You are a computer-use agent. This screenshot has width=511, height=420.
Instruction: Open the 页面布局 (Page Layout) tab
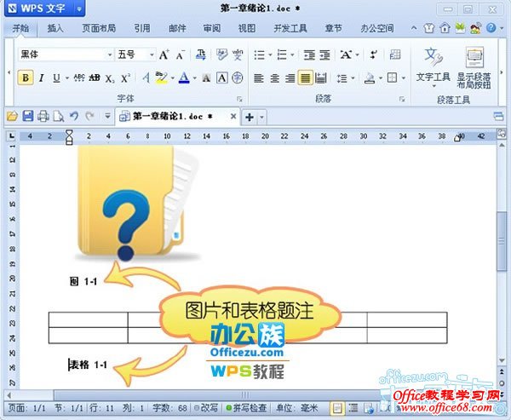(99, 28)
